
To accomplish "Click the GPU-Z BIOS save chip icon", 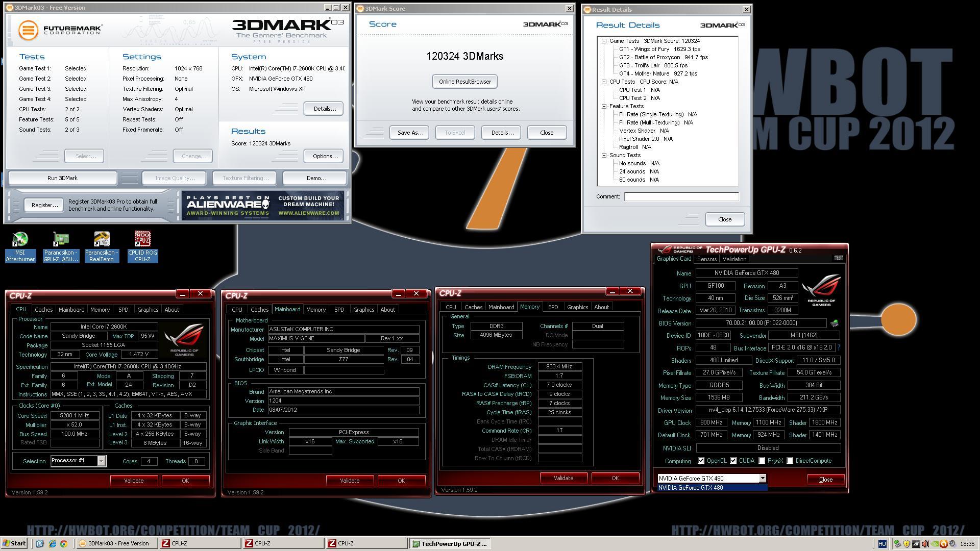I will (835, 323).
